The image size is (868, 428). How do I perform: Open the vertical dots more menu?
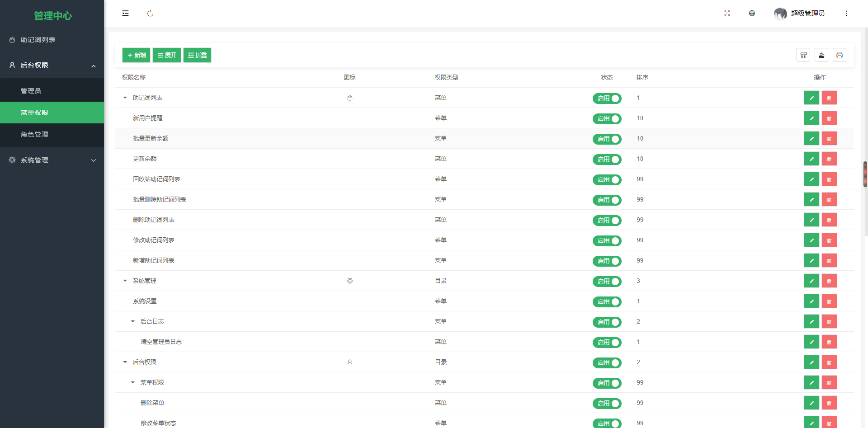tap(846, 14)
